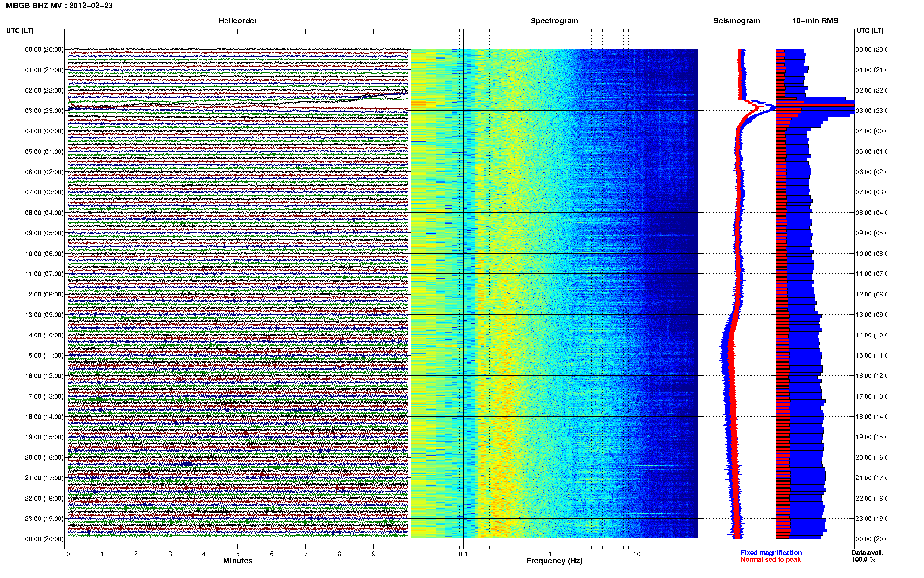Click left time label '09:00 (05:00)'

point(44,233)
